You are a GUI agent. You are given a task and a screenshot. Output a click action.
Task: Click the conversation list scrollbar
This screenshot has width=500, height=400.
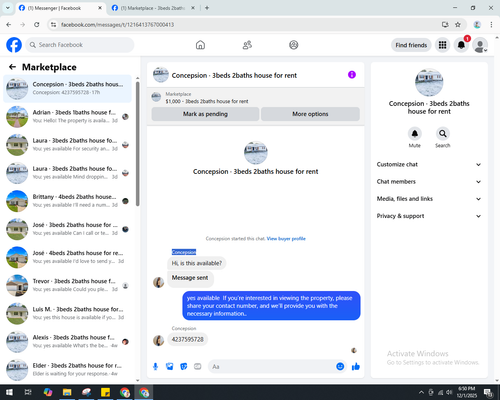coord(138,144)
